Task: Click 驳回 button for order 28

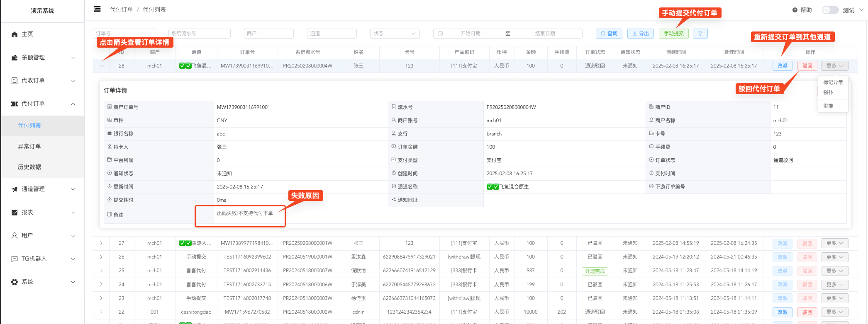Action: coord(807,66)
